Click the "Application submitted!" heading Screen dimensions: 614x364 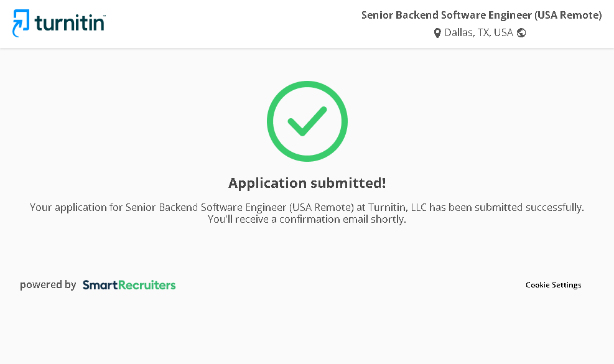[x=307, y=183]
